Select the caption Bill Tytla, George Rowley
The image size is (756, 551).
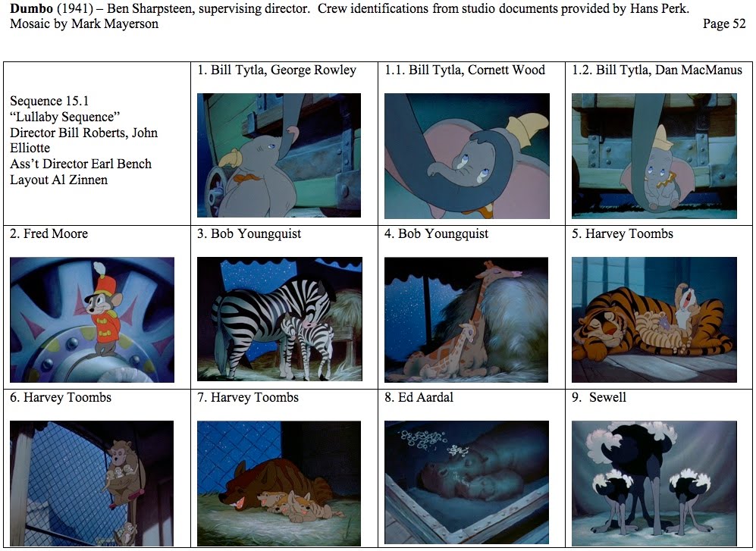[x=284, y=70]
